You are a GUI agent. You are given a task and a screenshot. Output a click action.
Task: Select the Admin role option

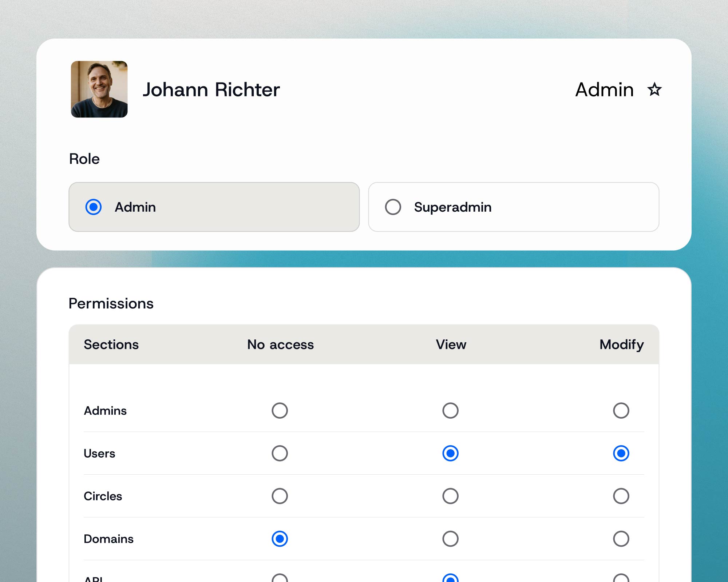tap(94, 207)
